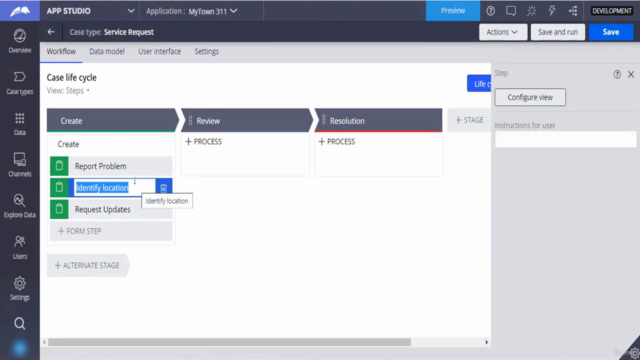Click the DEVELOPMENT environment label
The width and height of the screenshot is (640, 360).
click(612, 11)
